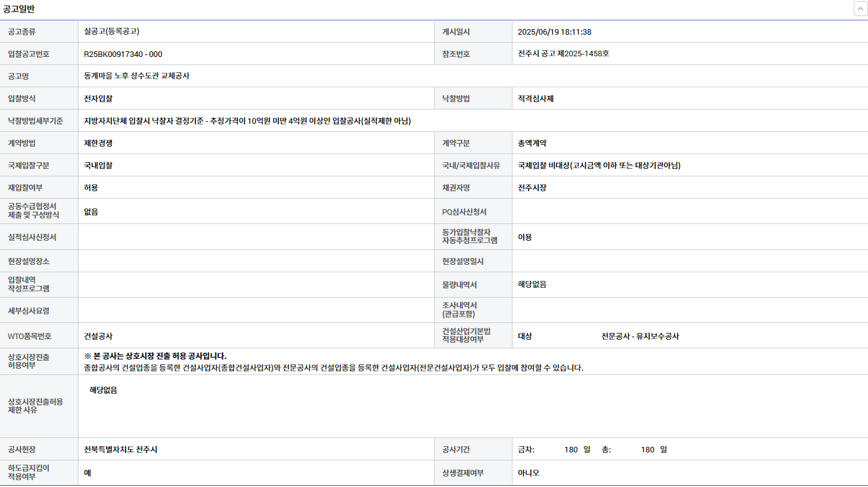Click the 낙찰방법세부기준 description text
Screen dimensions: 868x487
tap(247, 121)
